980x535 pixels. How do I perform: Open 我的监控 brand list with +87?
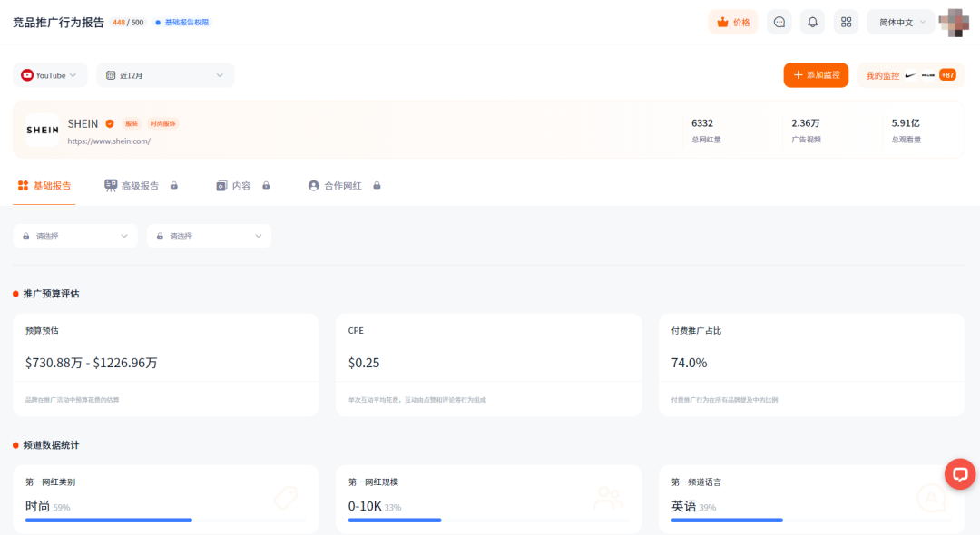[x=909, y=75]
